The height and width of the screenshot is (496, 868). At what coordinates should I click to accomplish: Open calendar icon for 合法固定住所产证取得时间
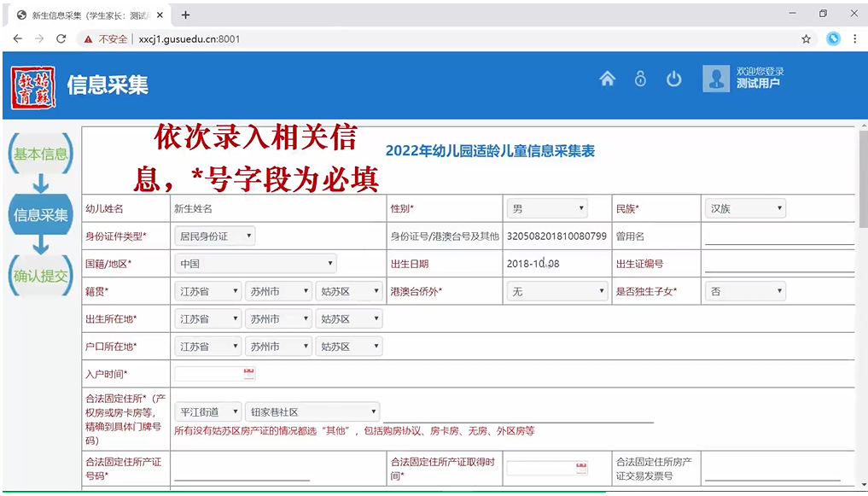tap(581, 468)
